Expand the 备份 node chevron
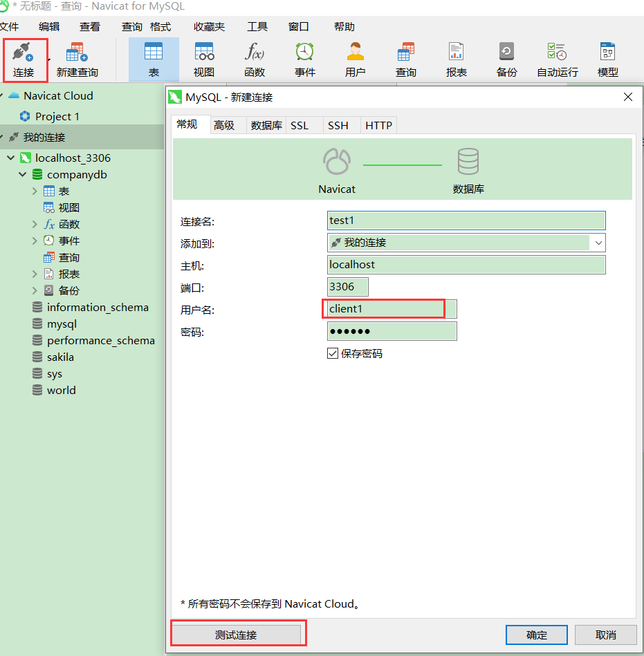The height and width of the screenshot is (656, 644). tap(35, 290)
